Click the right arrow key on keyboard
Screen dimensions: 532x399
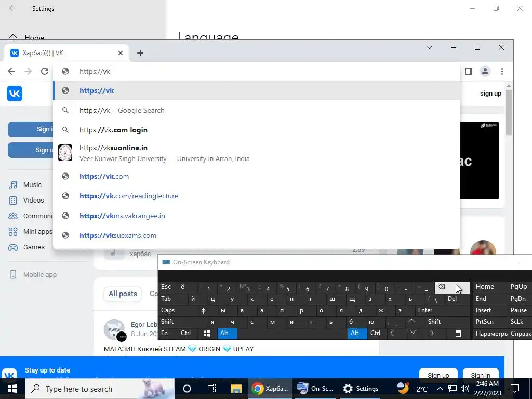pos(435,333)
